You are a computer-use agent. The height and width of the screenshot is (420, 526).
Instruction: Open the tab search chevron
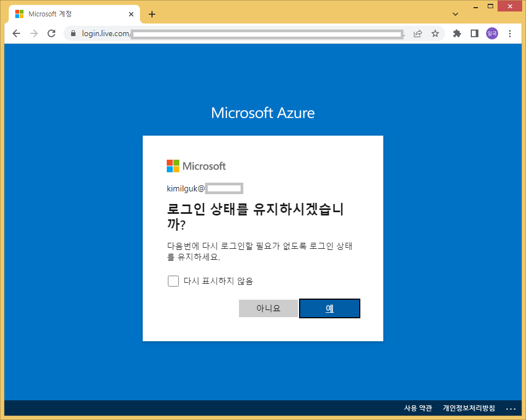(455, 14)
